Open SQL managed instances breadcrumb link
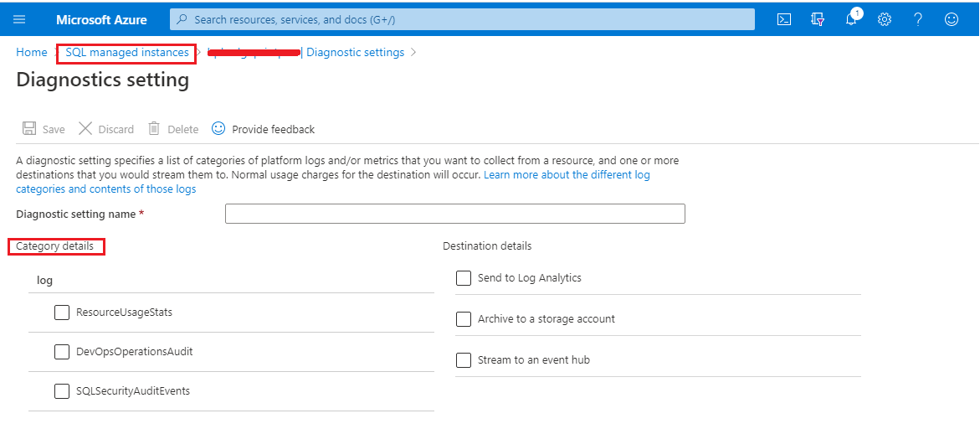 click(x=127, y=52)
